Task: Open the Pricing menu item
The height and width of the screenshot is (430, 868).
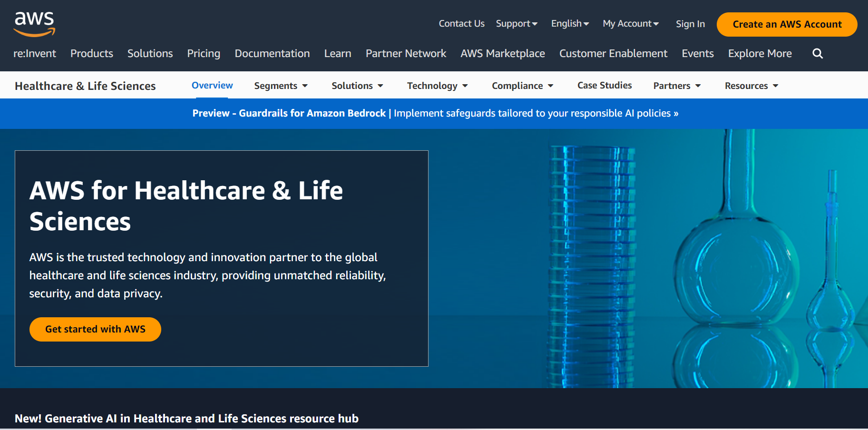Action: (x=204, y=53)
